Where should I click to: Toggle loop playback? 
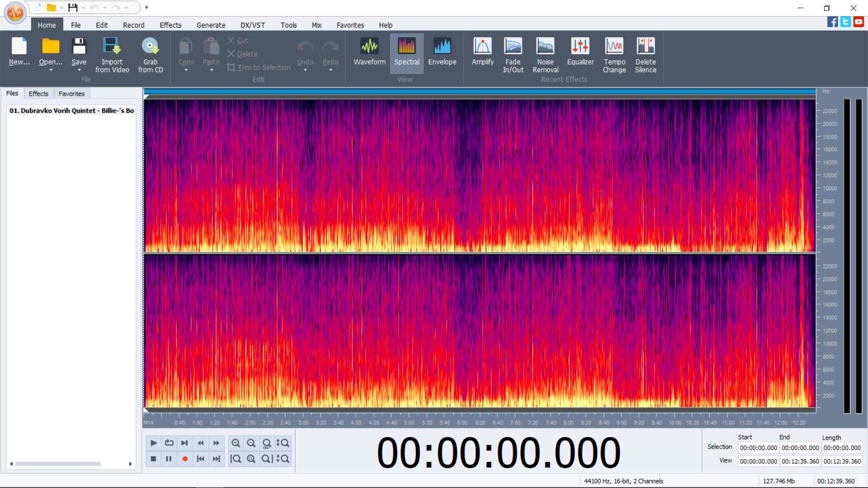[x=169, y=443]
